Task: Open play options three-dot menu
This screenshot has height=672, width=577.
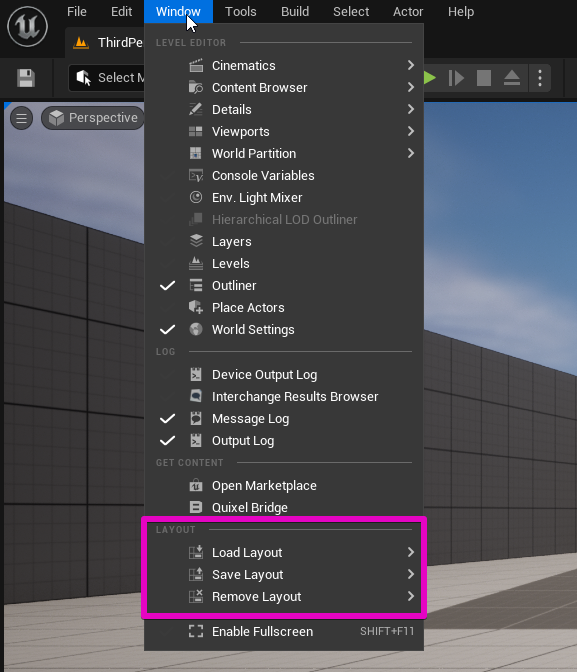Action: [540, 78]
